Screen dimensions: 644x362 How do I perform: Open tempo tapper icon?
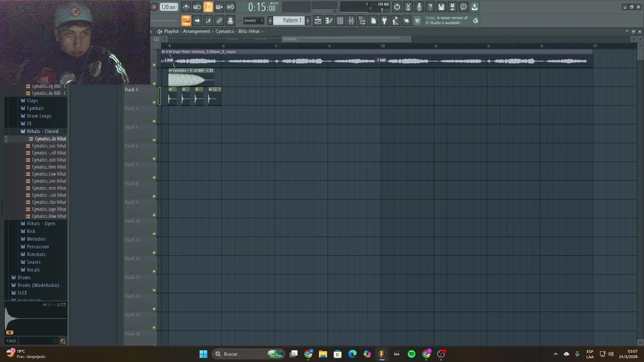(x=395, y=21)
